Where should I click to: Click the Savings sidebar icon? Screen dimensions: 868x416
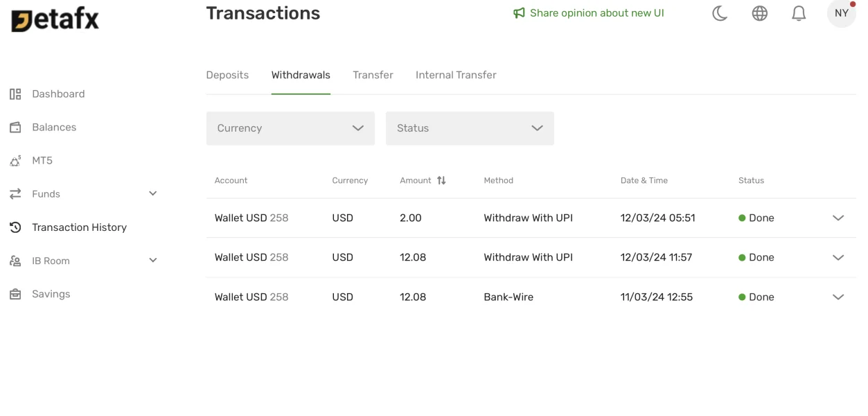click(x=15, y=294)
